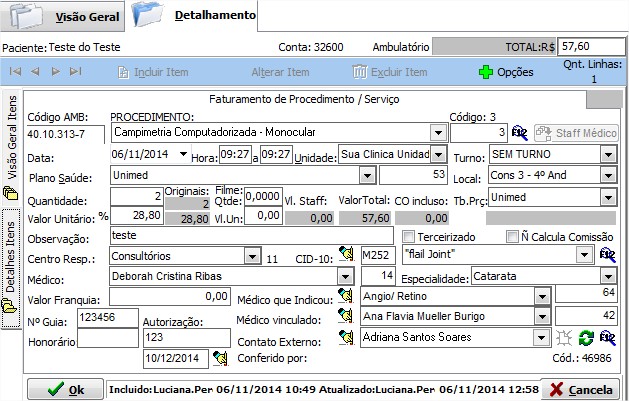Enable the Terceirizado checkbox

[408, 236]
